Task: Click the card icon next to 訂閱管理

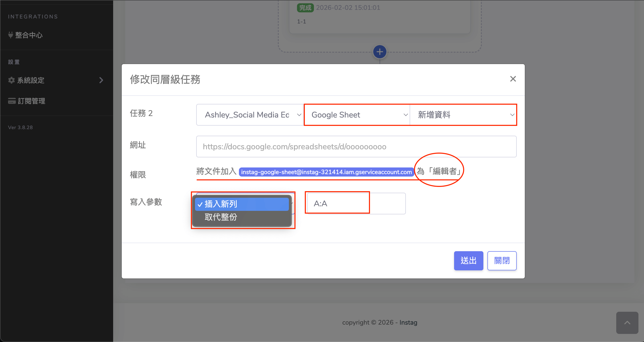Action: (x=12, y=101)
